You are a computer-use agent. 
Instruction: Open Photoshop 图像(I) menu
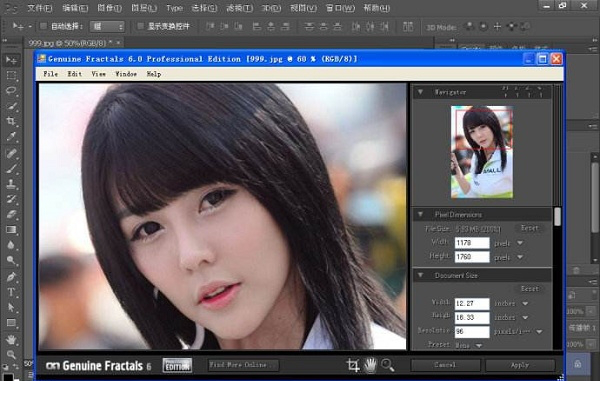click(110, 8)
